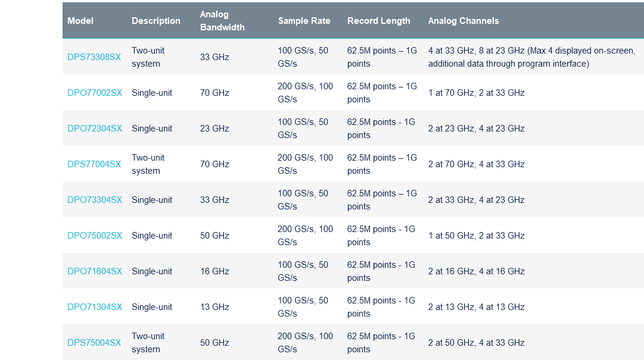Click 'Single-unit' description of DPO71304SX
Screen dimensions: 644x360
[152, 306]
